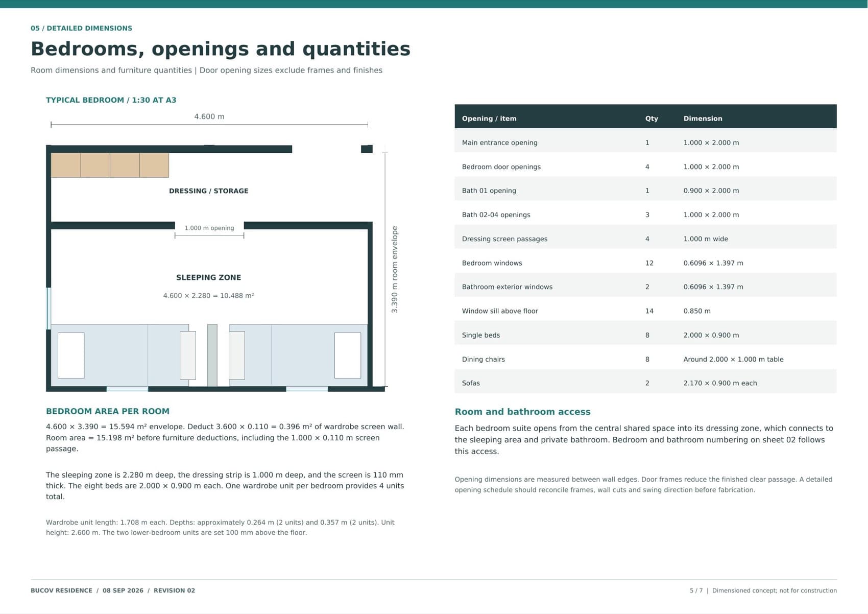
Task: Click the 'Wardrobe unit length: 1.708 m each' note
Action: (x=106, y=523)
